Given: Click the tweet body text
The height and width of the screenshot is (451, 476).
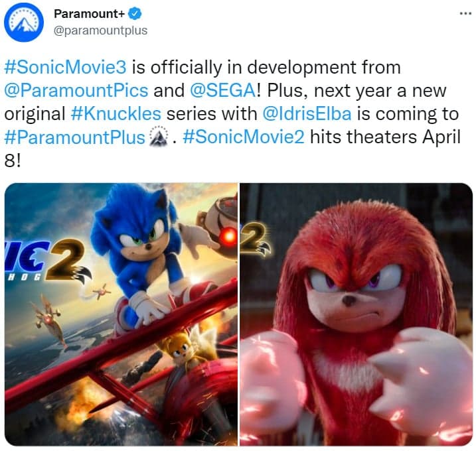Looking at the screenshot, I should (x=232, y=113).
